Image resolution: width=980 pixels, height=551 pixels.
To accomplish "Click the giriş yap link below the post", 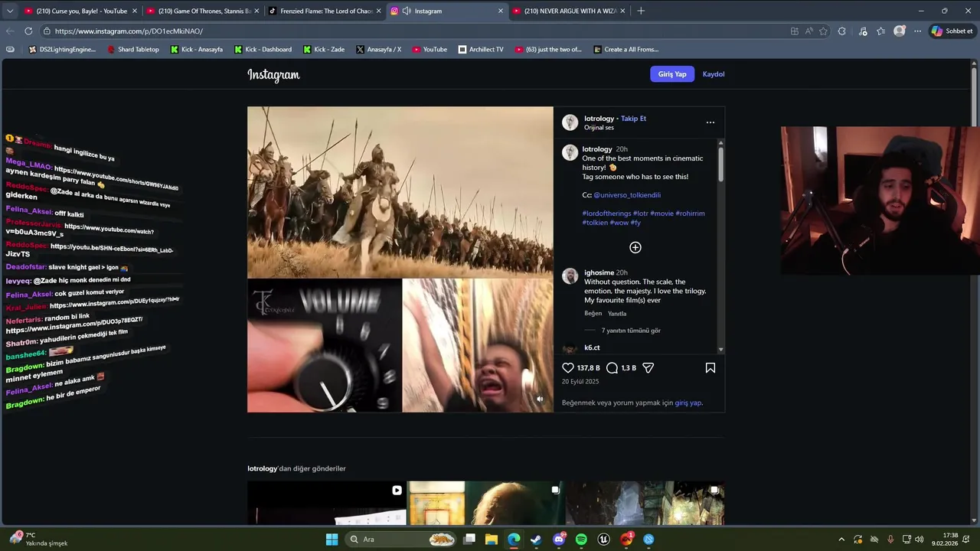I will click(688, 403).
